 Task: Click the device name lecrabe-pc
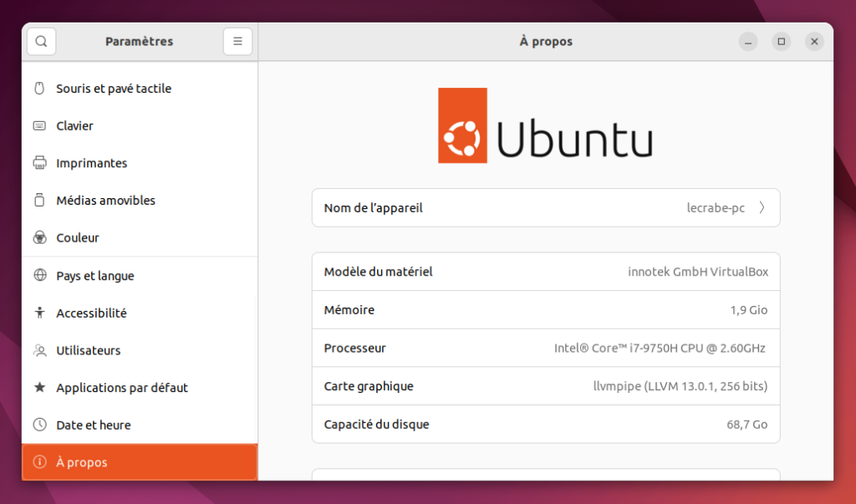point(716,208)
